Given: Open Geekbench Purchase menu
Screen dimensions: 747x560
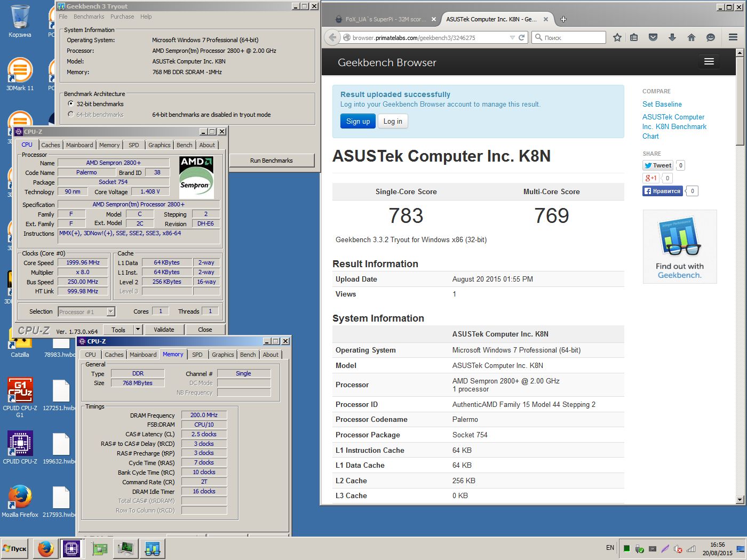Looking at the screenshot, I should tap(122, 17).
